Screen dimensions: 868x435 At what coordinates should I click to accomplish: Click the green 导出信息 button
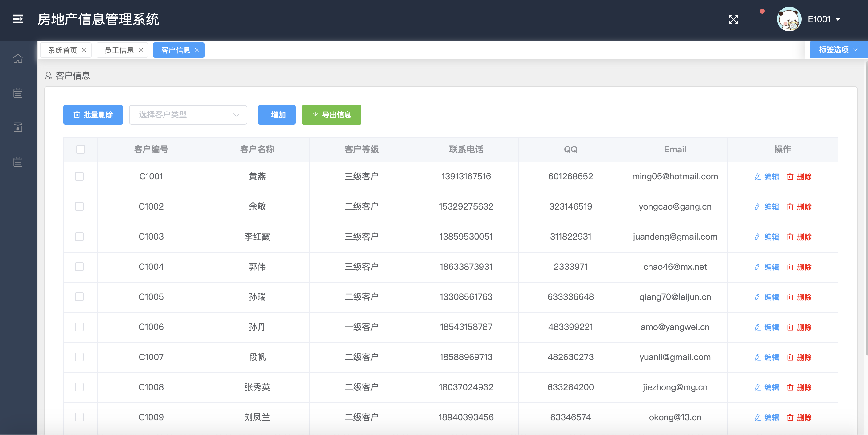(331, 115)
